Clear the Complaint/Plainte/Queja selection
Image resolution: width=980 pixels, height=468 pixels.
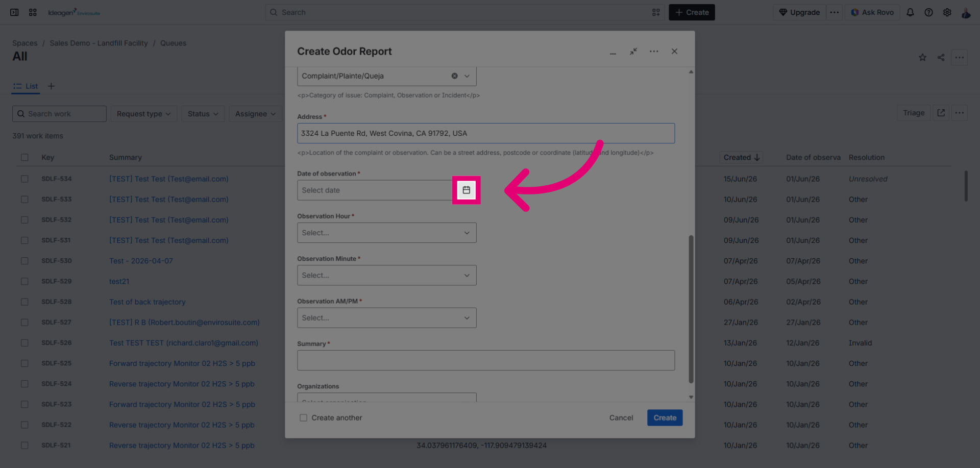point(454,76)
